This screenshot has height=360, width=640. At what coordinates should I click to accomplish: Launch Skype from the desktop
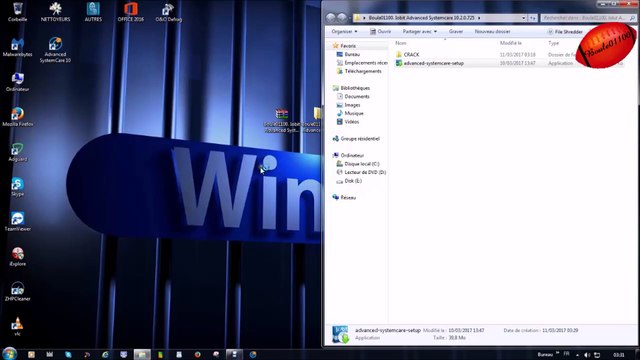tap(17, 187)
